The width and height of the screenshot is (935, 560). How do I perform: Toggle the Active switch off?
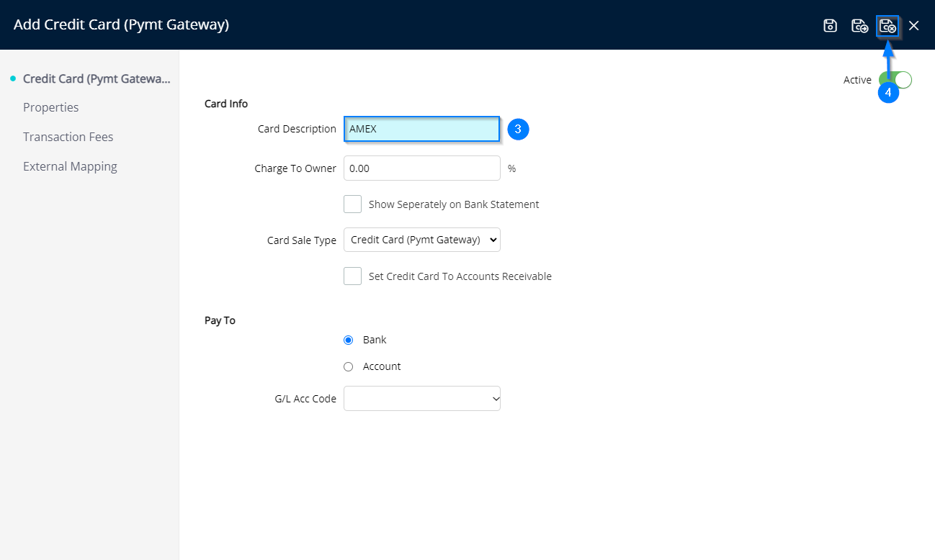tap(901, 80)
